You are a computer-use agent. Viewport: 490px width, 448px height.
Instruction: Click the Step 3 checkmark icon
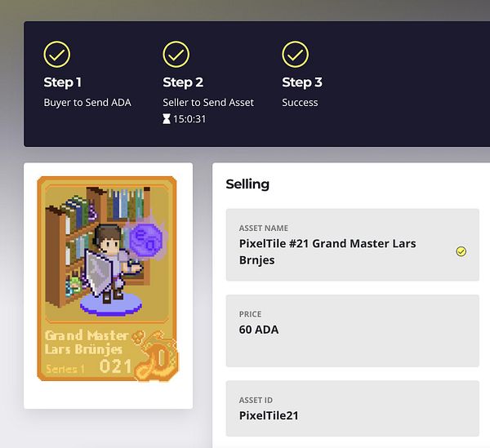click(x=295, y=55)
